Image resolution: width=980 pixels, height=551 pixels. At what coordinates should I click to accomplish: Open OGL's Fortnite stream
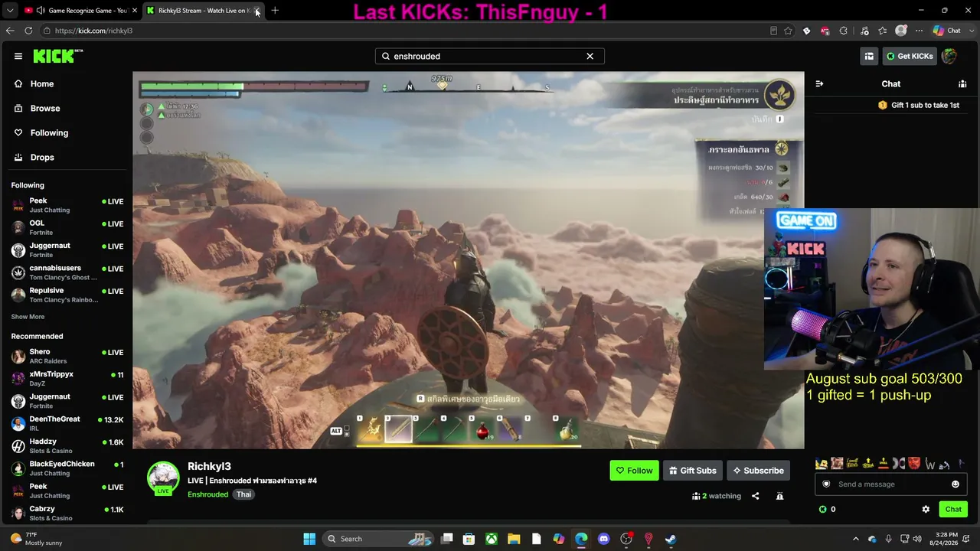pos(66,227)
